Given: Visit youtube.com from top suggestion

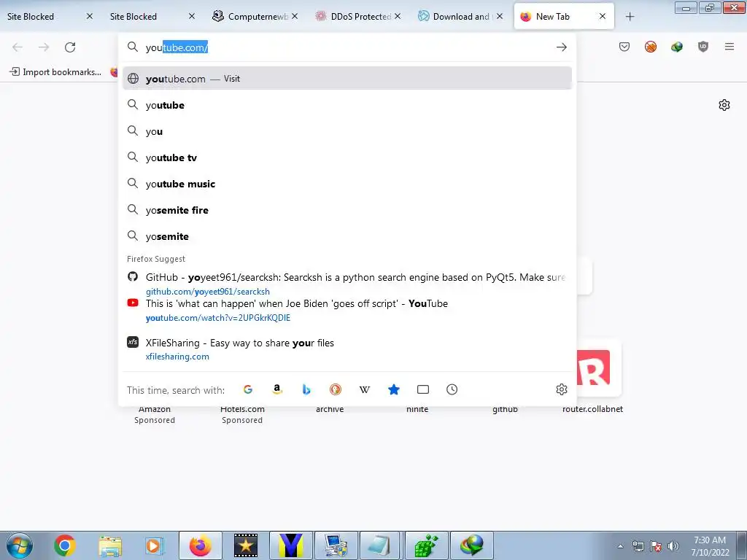Looking at the screenshot, I should point(347,79).
